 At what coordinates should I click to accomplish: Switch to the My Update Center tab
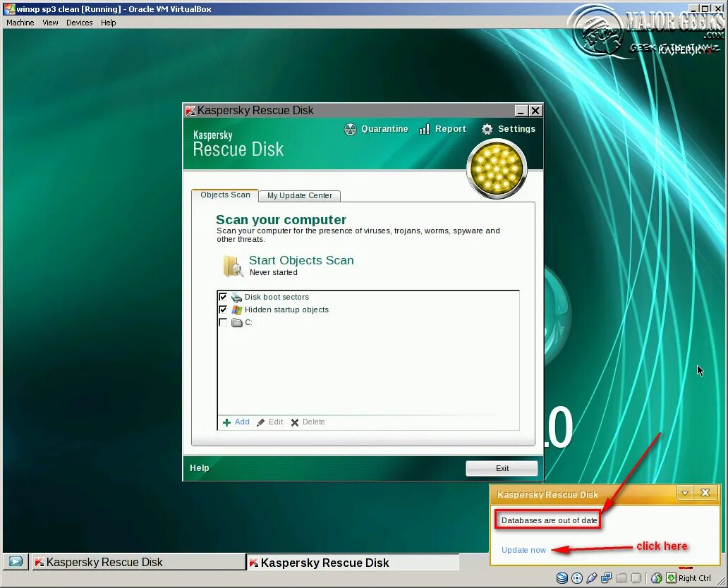[300, 196]
